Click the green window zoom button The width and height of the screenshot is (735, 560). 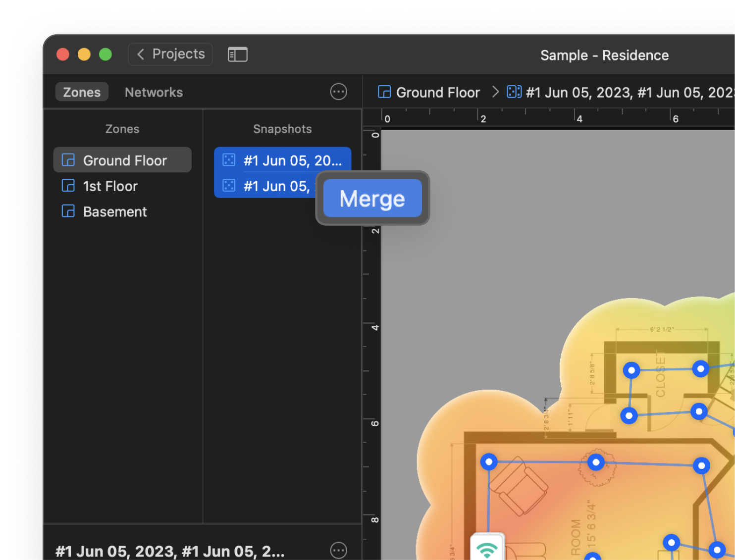pyautogui.click(x=105, y=54)
